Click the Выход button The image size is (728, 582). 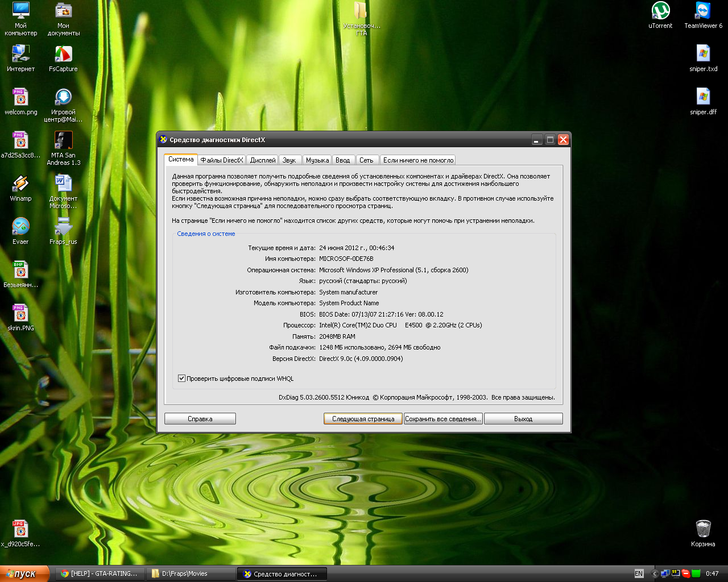pyautogui.click(x=523, y=419)
